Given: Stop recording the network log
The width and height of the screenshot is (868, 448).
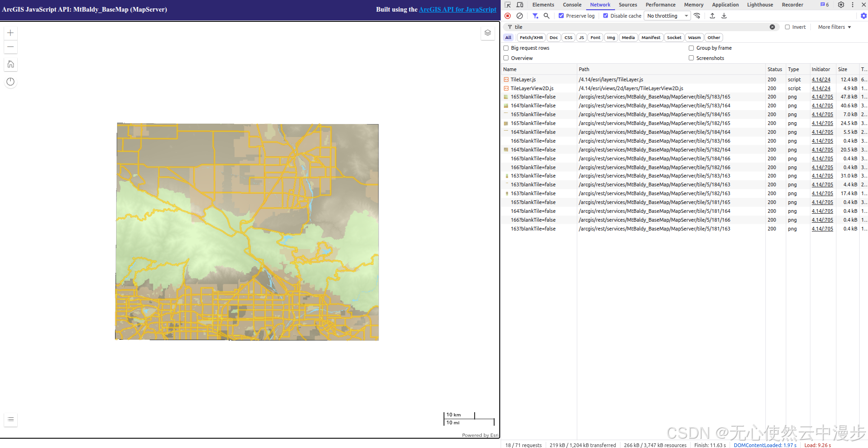Looking at the screenshot, I should click(508, 16).
